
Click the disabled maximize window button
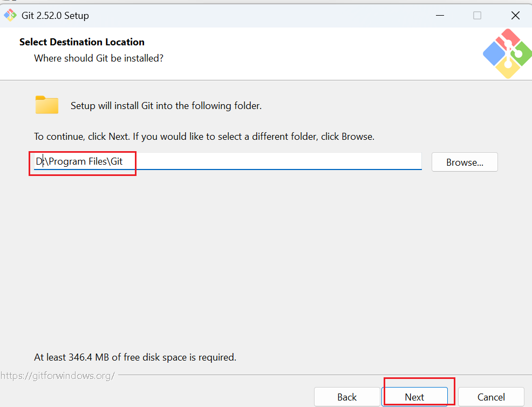477,15
